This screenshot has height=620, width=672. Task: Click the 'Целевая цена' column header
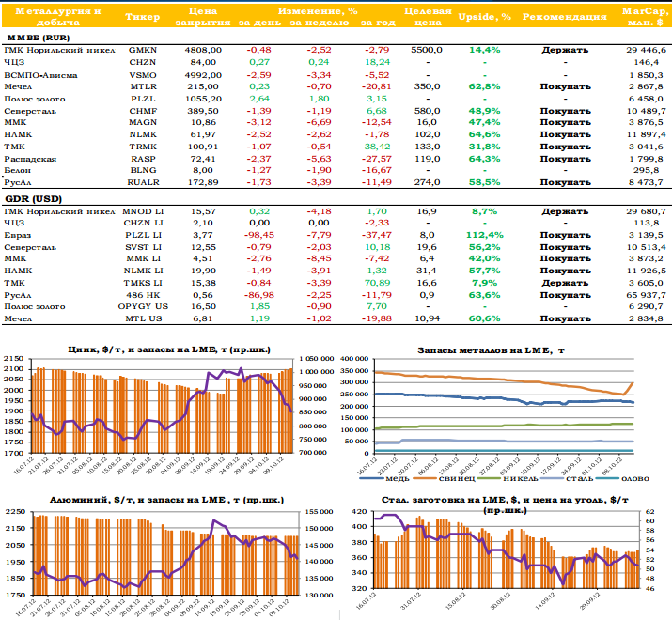click(428, 17)
